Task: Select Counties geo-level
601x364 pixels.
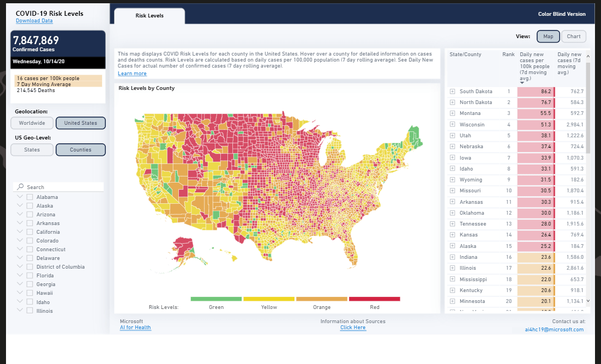Action: [x=81, y=150]
